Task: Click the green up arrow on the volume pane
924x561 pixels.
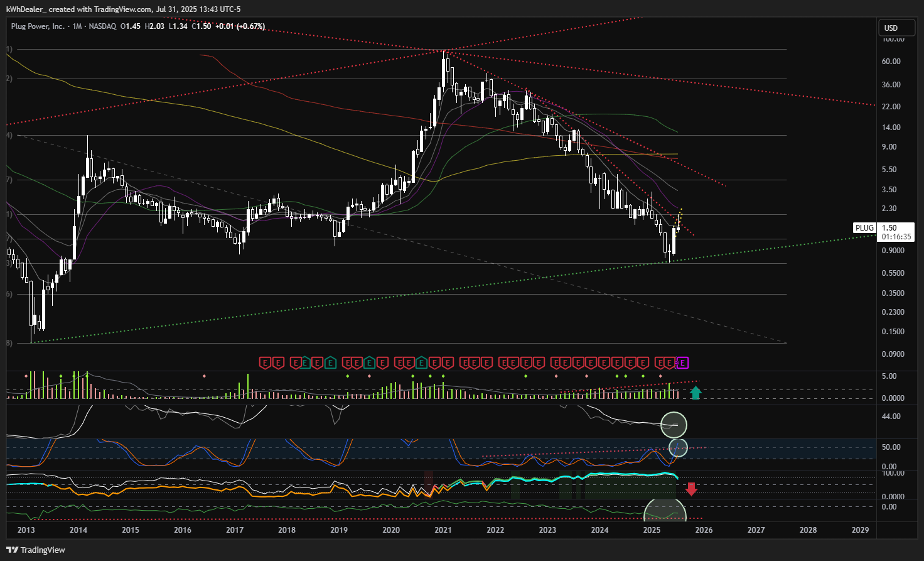Action: [x=695, y=393]
